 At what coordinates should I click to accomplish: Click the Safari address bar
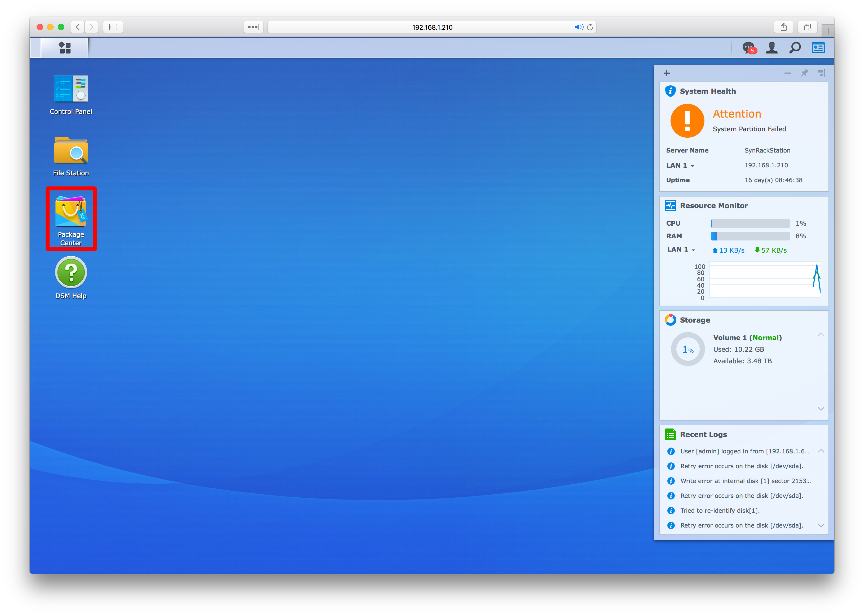point(432,27)
